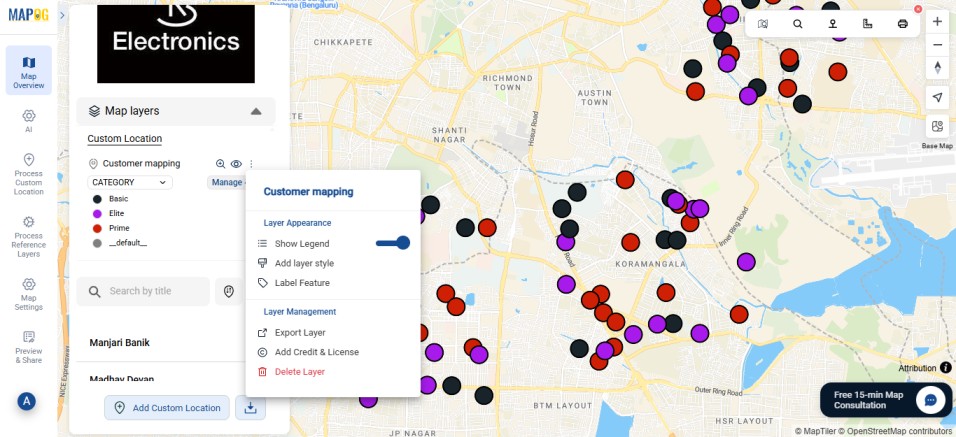The image size is (956, 437).
Task: Locate my position with the arrow icon
Action: tap(938, 98)
